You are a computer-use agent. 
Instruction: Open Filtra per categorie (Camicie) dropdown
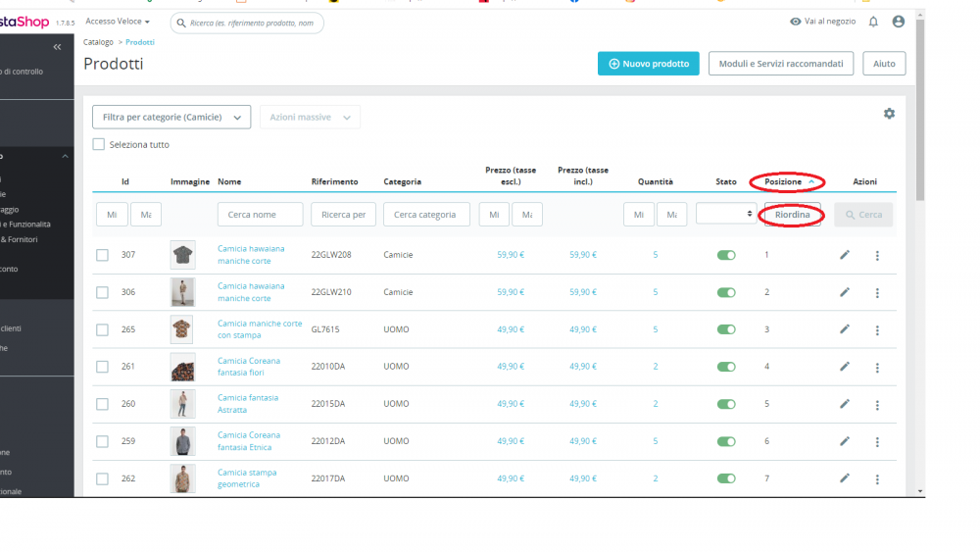171,117
